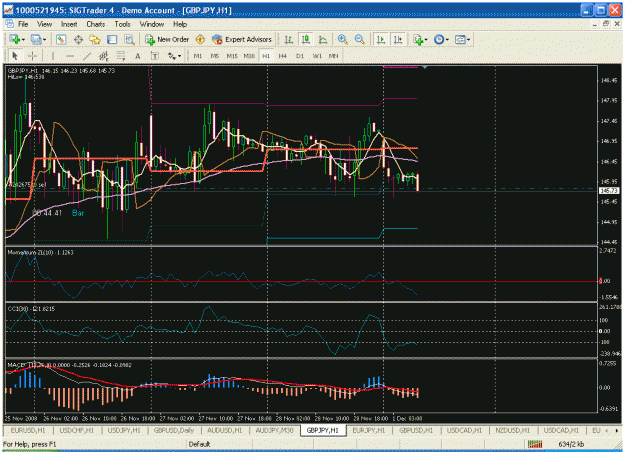This screenshot has height=452, width=625.
Task: Select the Text 'A' drawing tool
Action: point(138,56)
